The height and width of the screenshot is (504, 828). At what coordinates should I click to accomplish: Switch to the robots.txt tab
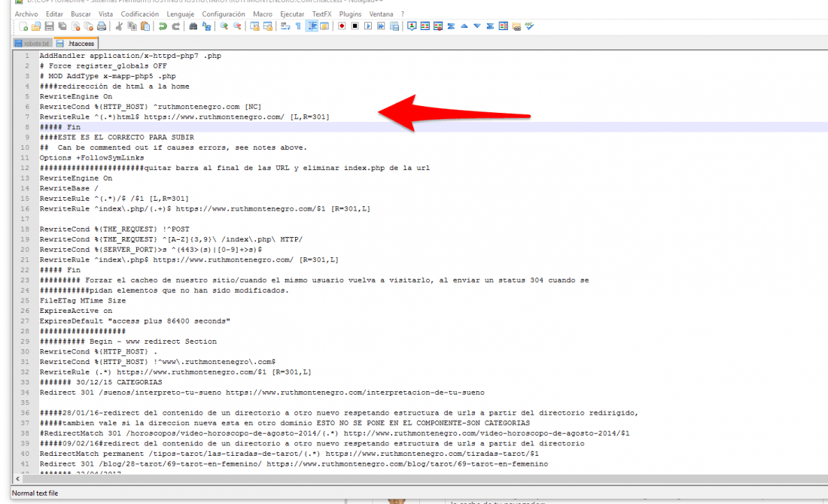32,44
